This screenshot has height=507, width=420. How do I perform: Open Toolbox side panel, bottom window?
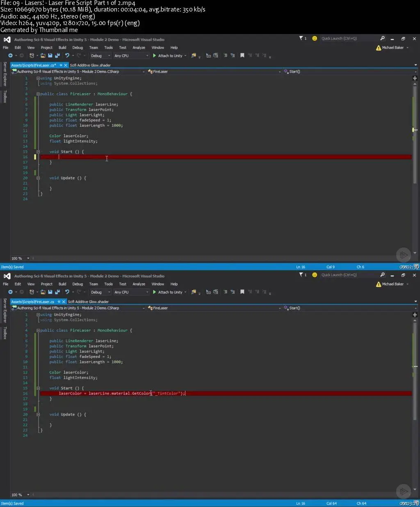pos(5,333)
